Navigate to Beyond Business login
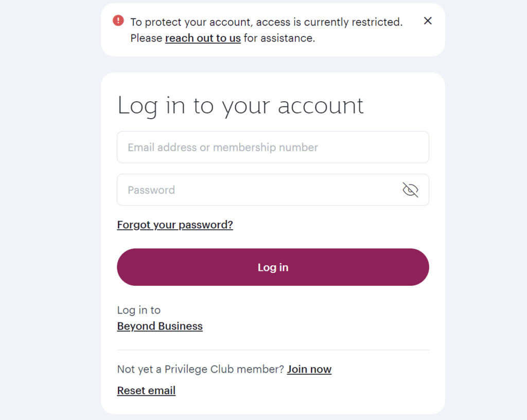527x420 pixels. point(160,326)
